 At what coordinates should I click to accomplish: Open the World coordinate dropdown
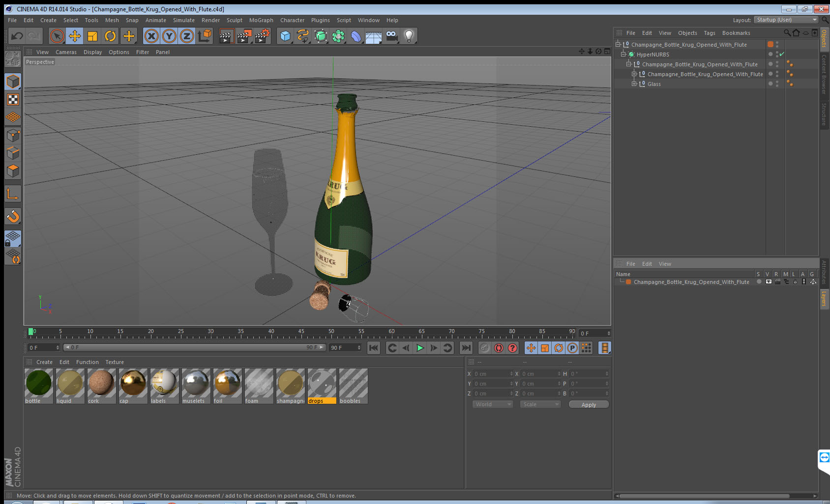pyautogui.click(x=493, y=404)
